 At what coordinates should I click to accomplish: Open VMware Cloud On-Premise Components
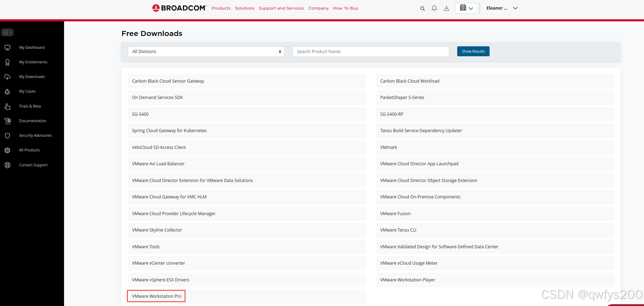click(495, 197)
